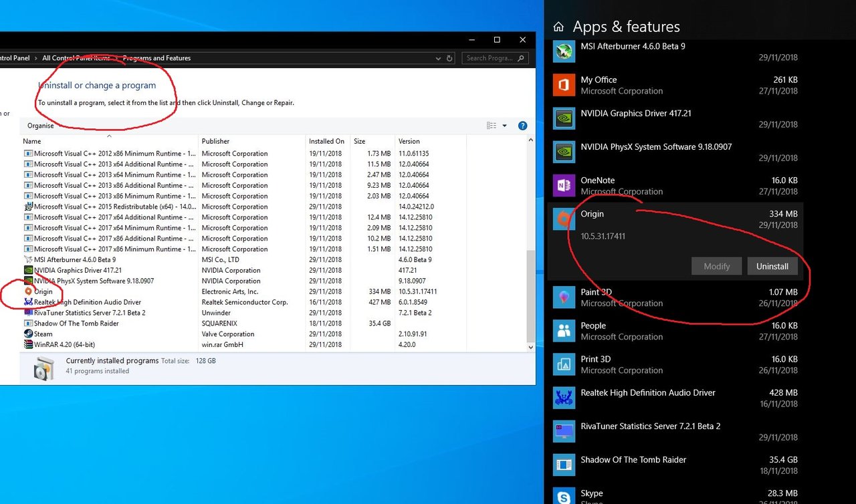This screenshot has height=504, width=856.
Task: Expand the view options dropdown arrow
Action: (x=504, y=126)
